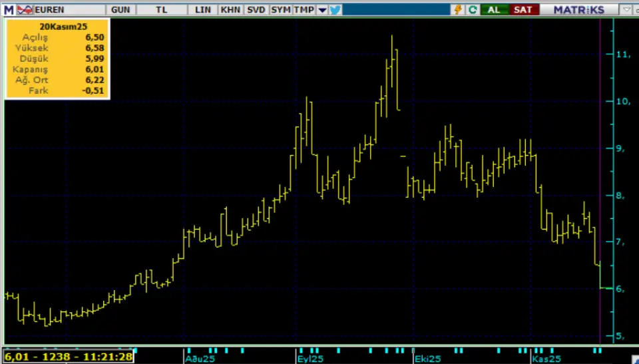The image size is (639, 364).
Task: Click the red SAT sell button
Action: (x=523, y=10)
